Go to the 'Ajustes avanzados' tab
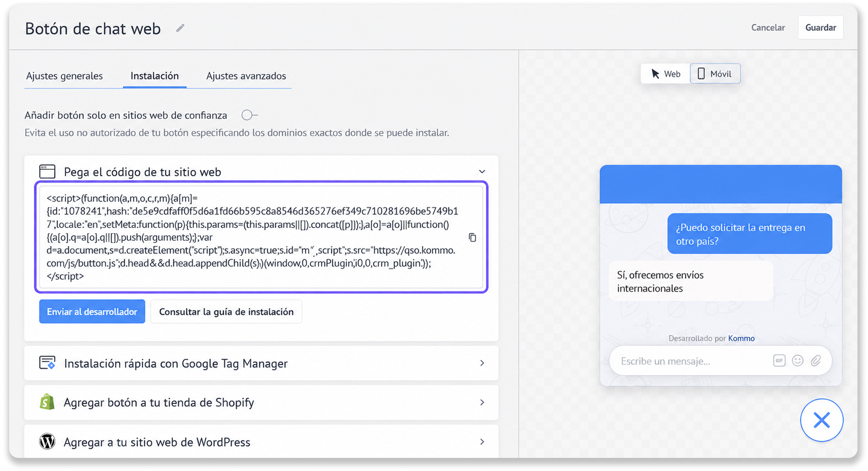This screenshot has width=868, height=471. pos(246,76)
